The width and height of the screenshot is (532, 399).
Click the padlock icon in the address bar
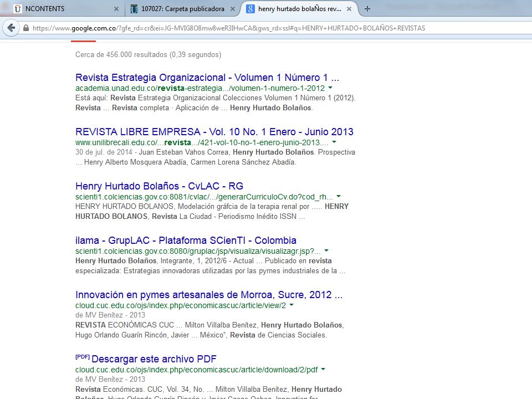pyautogui.click(x=26, y=28)
